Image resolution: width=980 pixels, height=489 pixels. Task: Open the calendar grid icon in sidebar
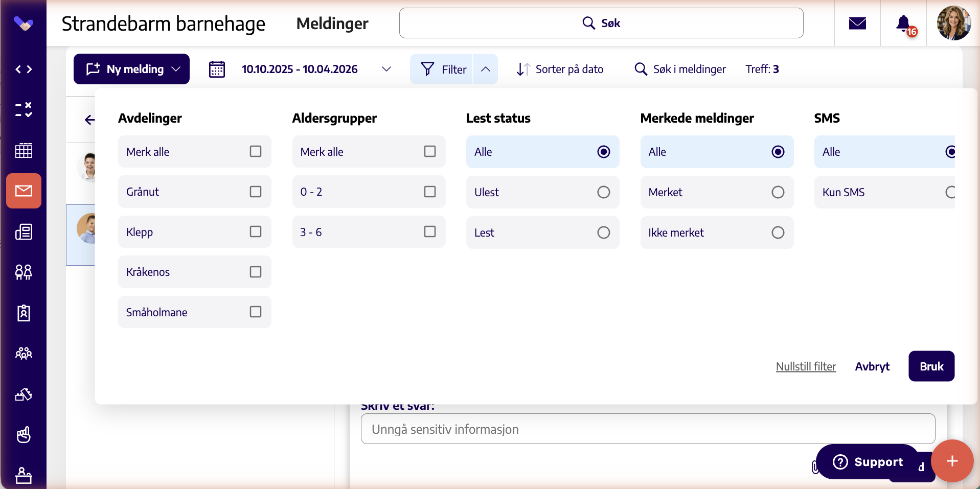coord(24,150)
